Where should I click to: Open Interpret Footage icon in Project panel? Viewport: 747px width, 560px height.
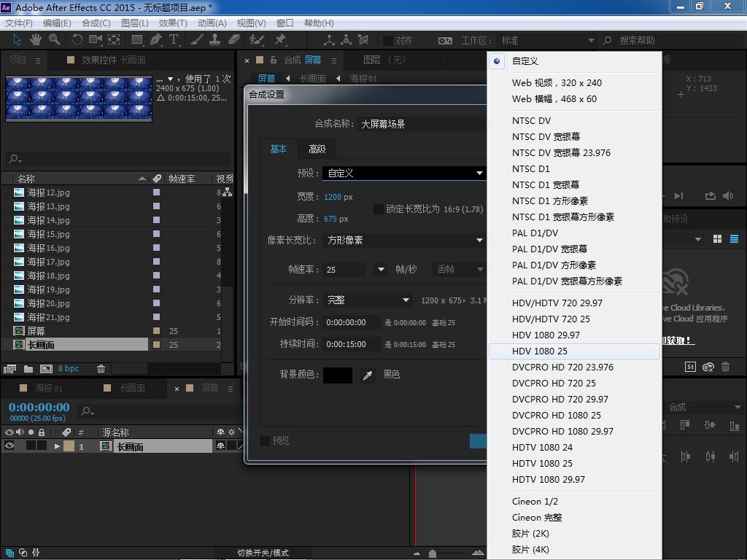pyautogui.click(x=9, y=368)
